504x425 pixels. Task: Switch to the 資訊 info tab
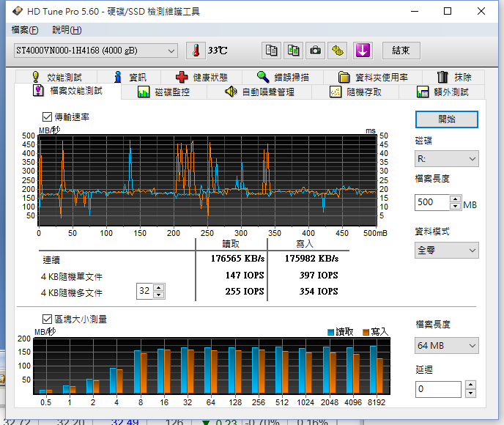tap(130, 77)
